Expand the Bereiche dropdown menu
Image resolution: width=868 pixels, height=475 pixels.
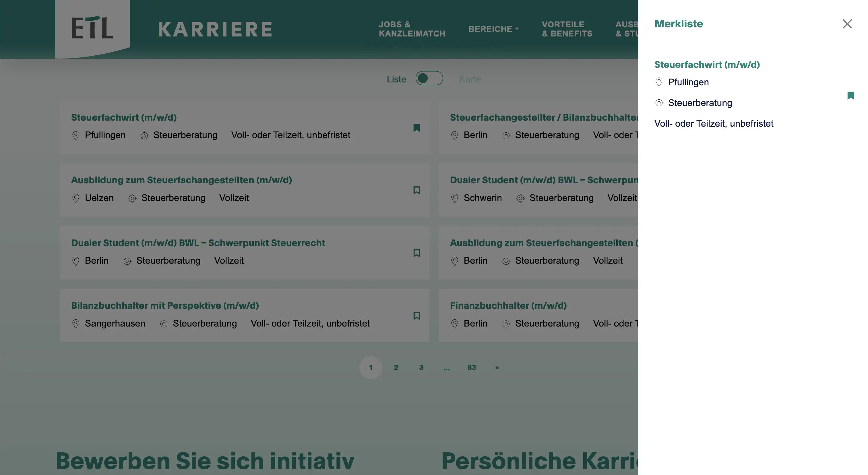pos(494,29)
